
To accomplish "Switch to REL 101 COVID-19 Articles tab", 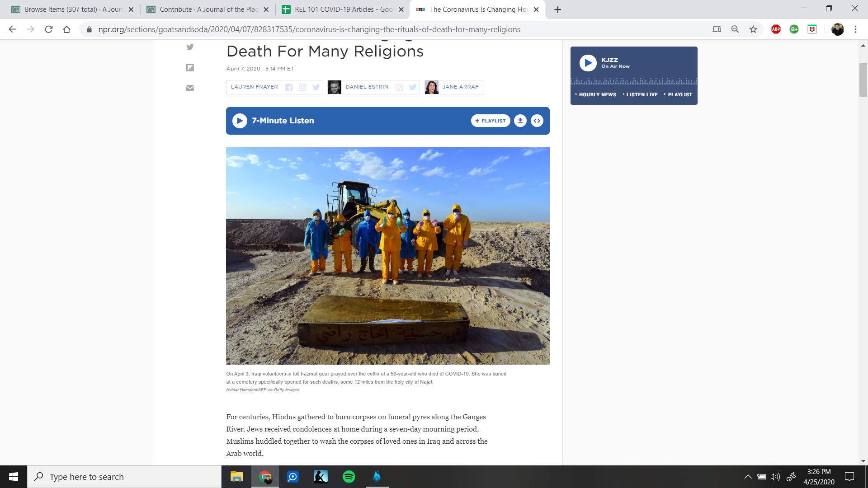I will click(x=343, y=9).
